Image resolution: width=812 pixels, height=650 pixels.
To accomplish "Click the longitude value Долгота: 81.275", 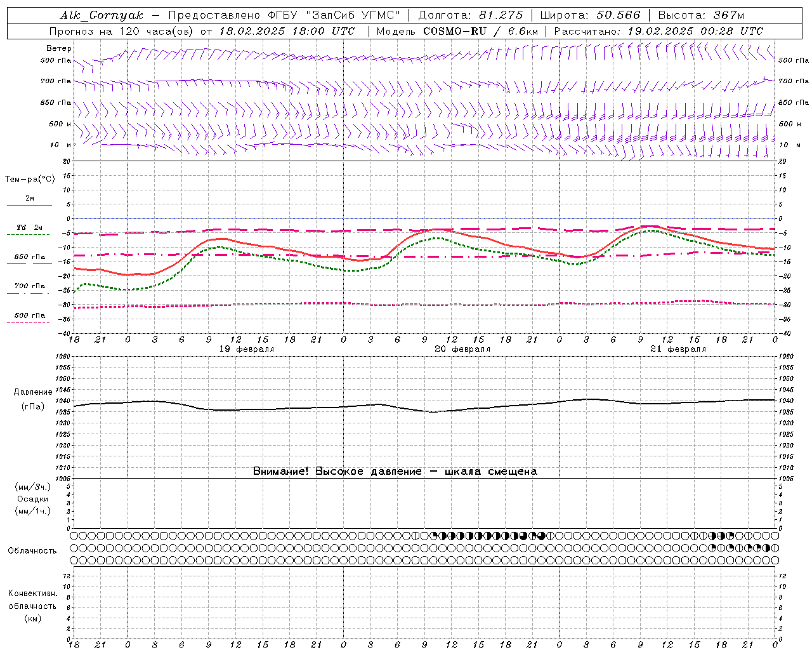I will pyautogui.click(x=471, y=15).
